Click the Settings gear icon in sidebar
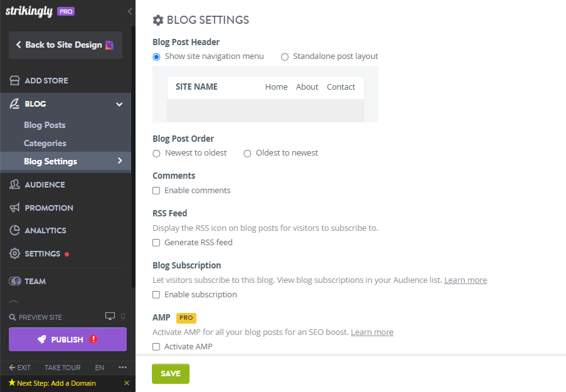This screenshot has height=392, width=566. pos(14,254)
